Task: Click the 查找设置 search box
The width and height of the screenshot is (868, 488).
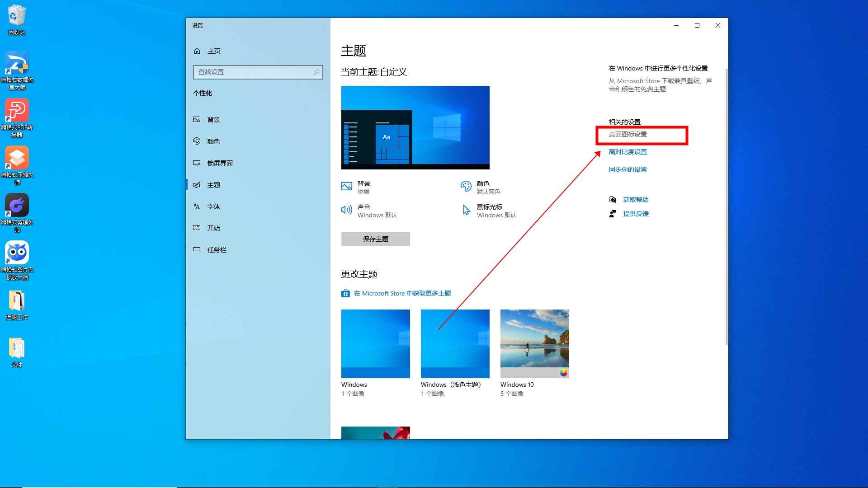Action: [258, 72]
